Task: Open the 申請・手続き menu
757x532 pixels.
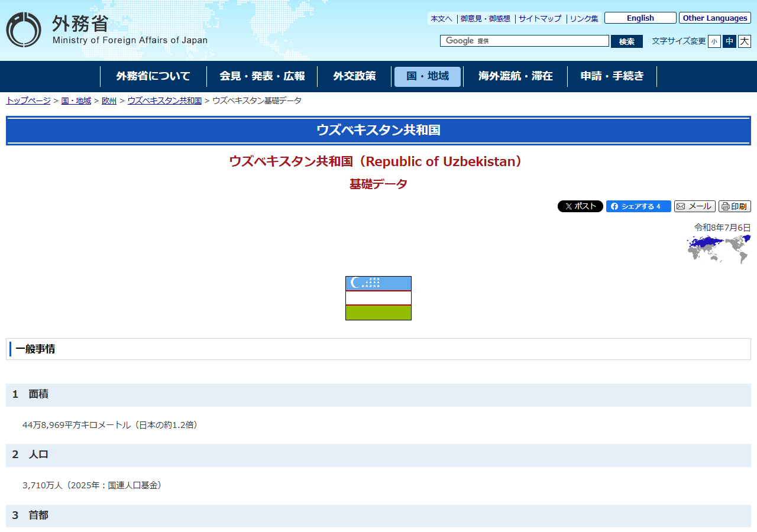Action: click(612, 76)
